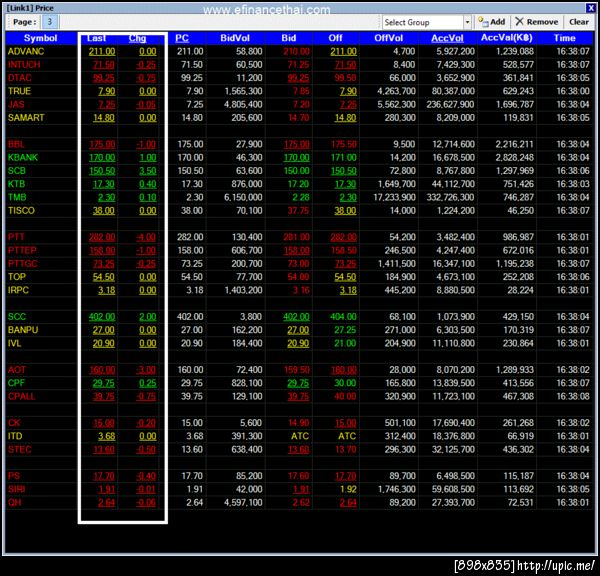Select the INTUCH symbol
Screen dimensions: 600x576
(24, 65)
